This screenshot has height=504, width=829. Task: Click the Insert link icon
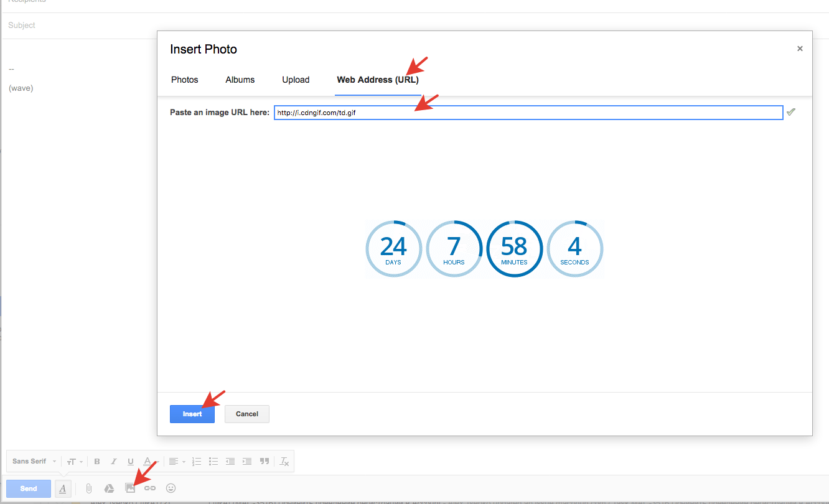coord(150,488)
